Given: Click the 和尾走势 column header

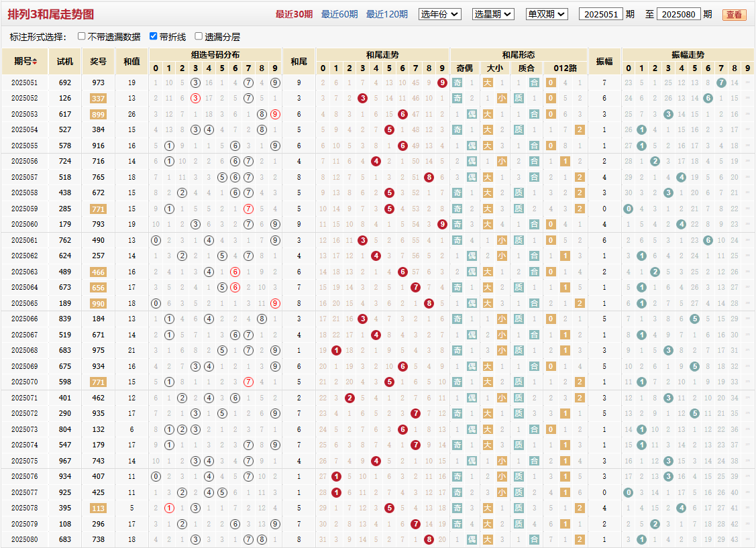Looking at the screenshot, I should [x=382, y=54].
